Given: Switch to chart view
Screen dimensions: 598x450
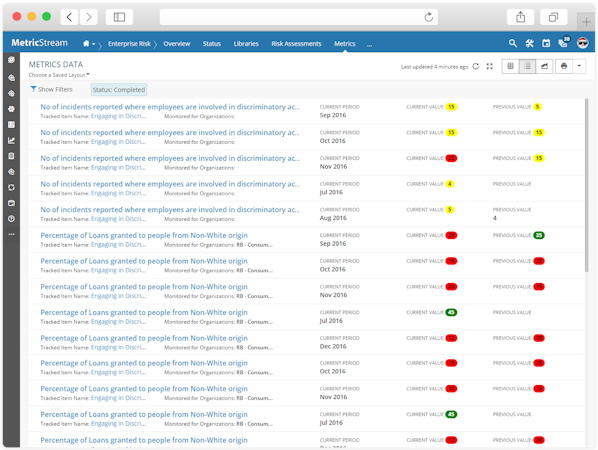Looking at the screenshot, I should coord(545,66).
